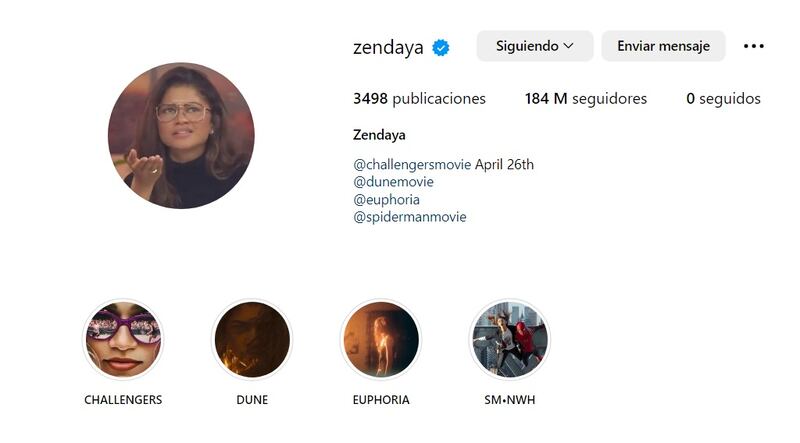
Task: Open the DUNE story highlight circle
Action: (x=252, y=339)
